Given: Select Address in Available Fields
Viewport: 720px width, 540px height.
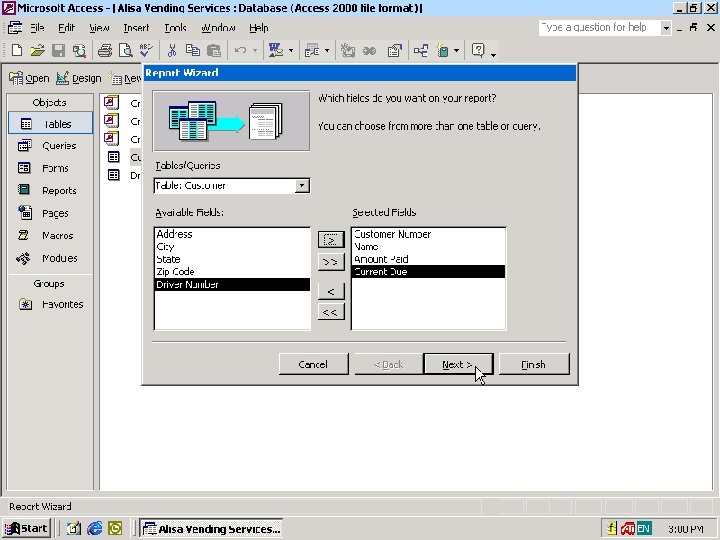Looking at the screenshot, I should tap(232, 234).
